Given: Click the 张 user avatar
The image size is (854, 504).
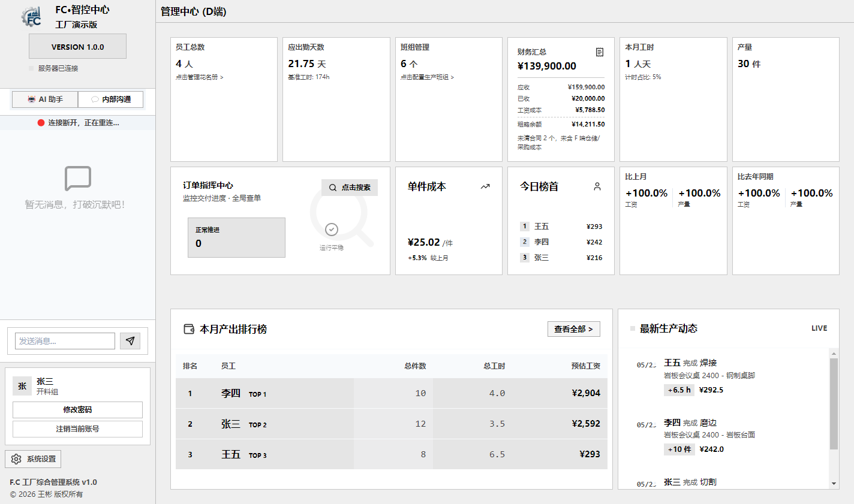Looking at the screenshot, I should (x=22, y=386).
